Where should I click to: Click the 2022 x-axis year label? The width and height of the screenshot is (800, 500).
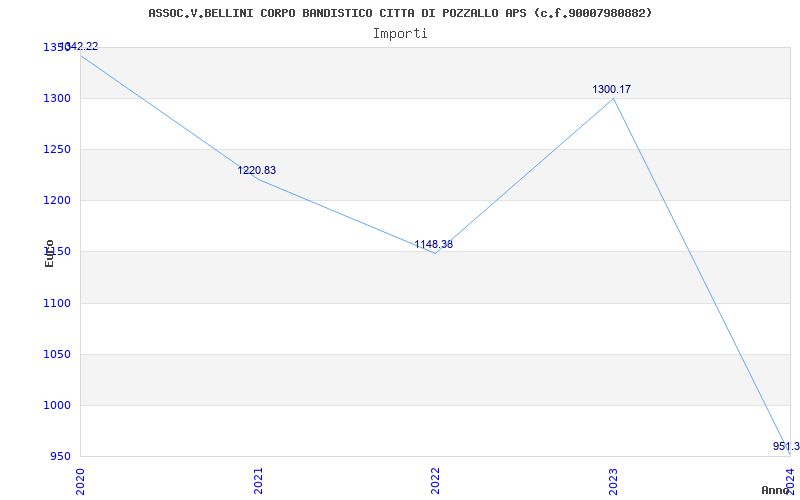click(435, 481)
